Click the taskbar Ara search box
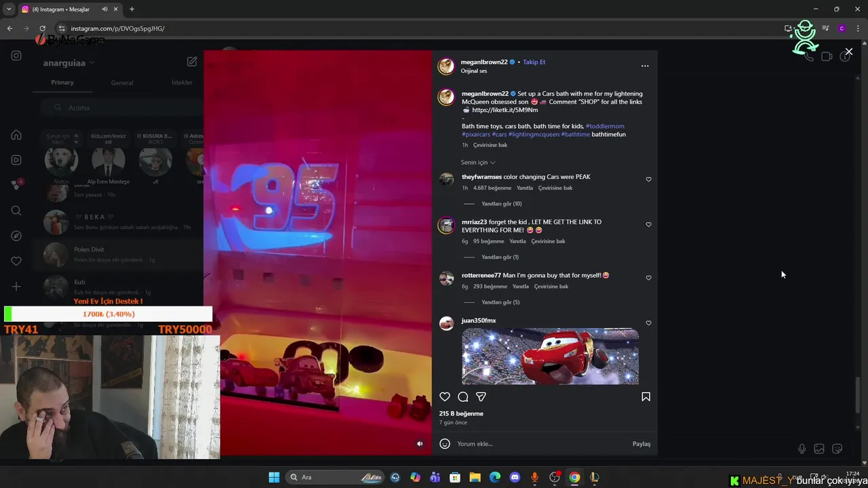Image resolution: width=868 pixels, height=488 pixels. [336, 477]
